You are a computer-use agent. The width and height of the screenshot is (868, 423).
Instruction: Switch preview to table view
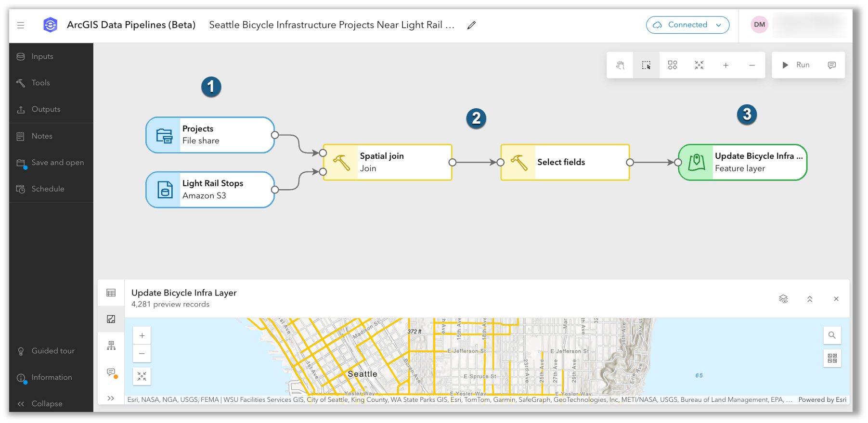tap(111, 293)
